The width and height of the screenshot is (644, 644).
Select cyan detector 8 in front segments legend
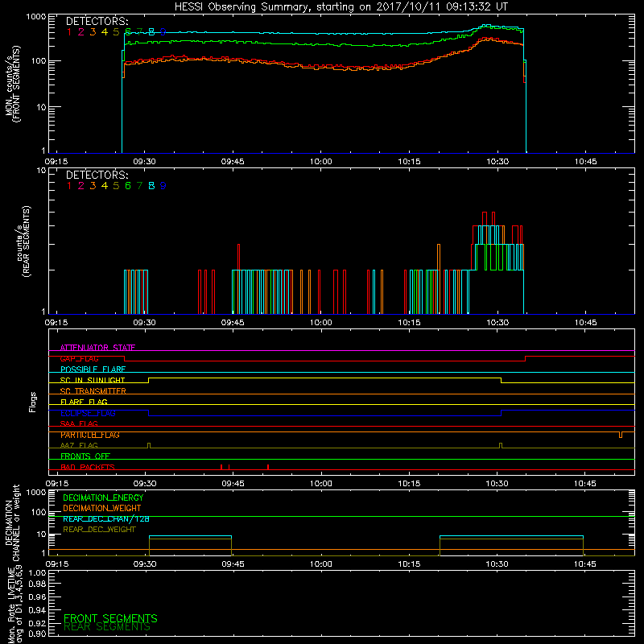pyautogui.click(x=151, y=32)
